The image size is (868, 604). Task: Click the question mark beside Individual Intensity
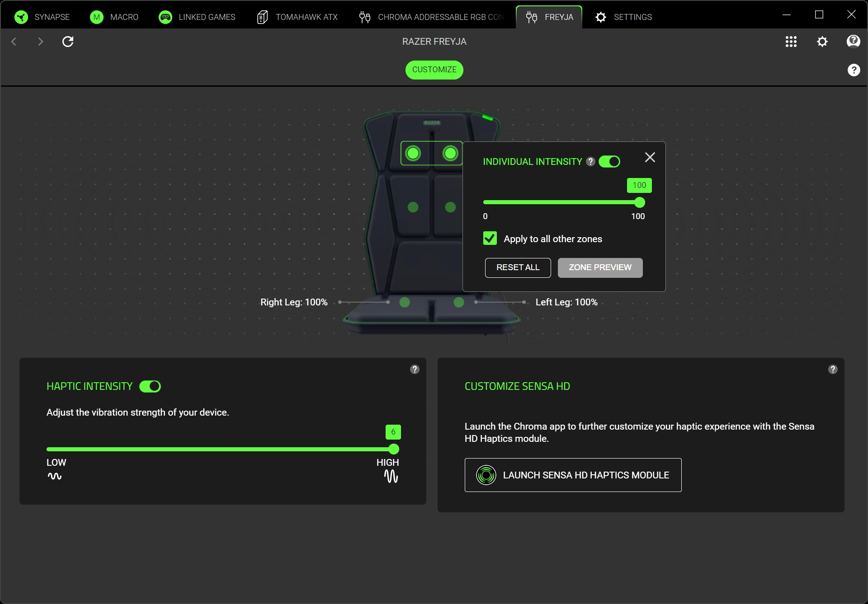pos(590,162)
